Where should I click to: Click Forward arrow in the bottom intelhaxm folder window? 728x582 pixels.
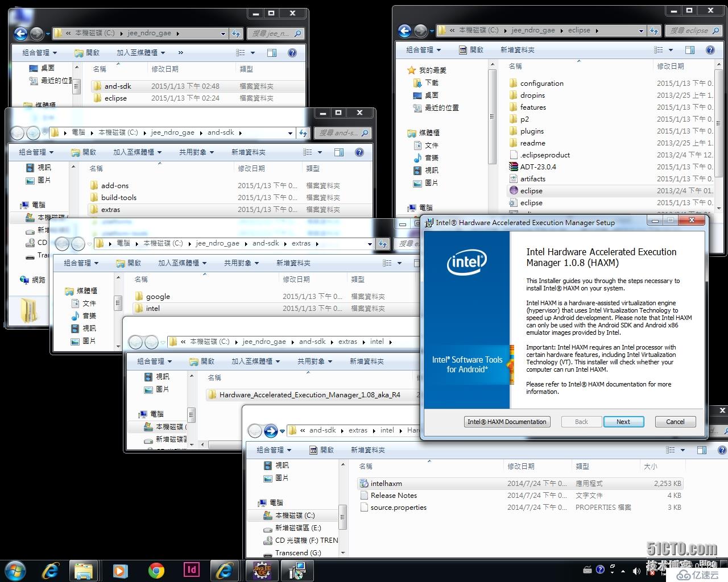click(270, 431)
